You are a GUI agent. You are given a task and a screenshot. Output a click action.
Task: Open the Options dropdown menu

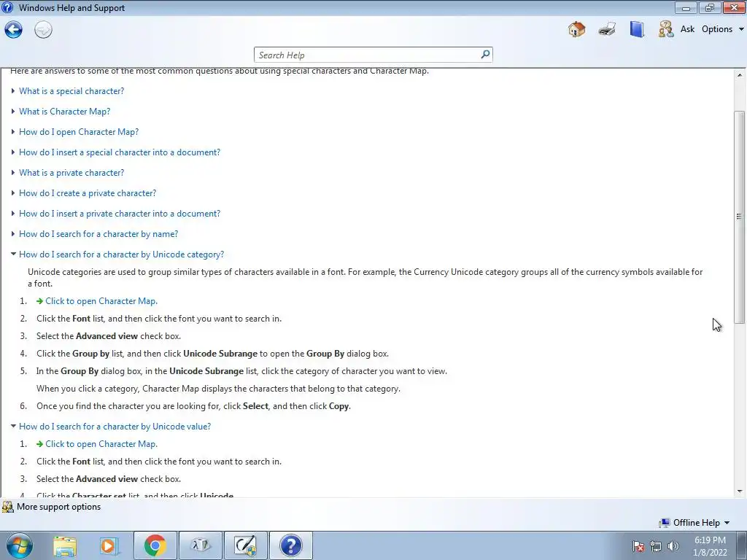(722, 29)
